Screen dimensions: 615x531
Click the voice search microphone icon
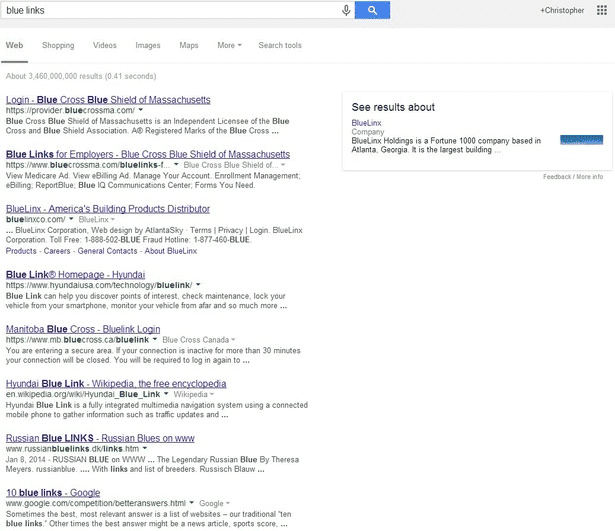[x=346, y=10]
